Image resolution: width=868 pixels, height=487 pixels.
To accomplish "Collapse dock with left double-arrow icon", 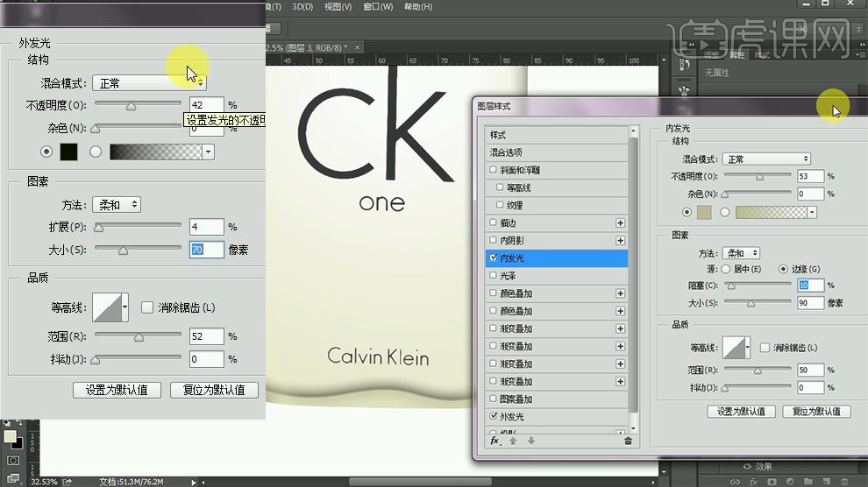I will click(690, 44).
